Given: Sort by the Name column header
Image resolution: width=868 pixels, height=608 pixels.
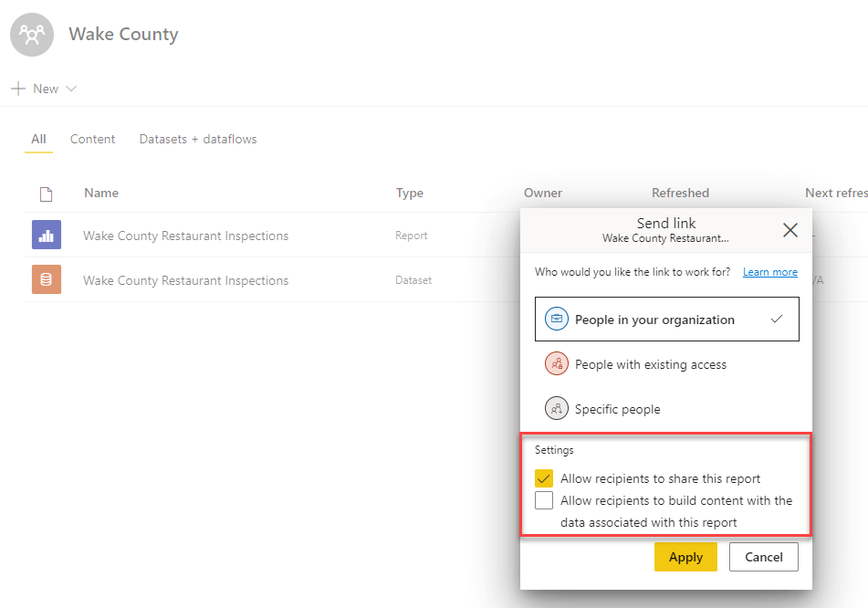Looking at the screenshot, I should (101, 193).
